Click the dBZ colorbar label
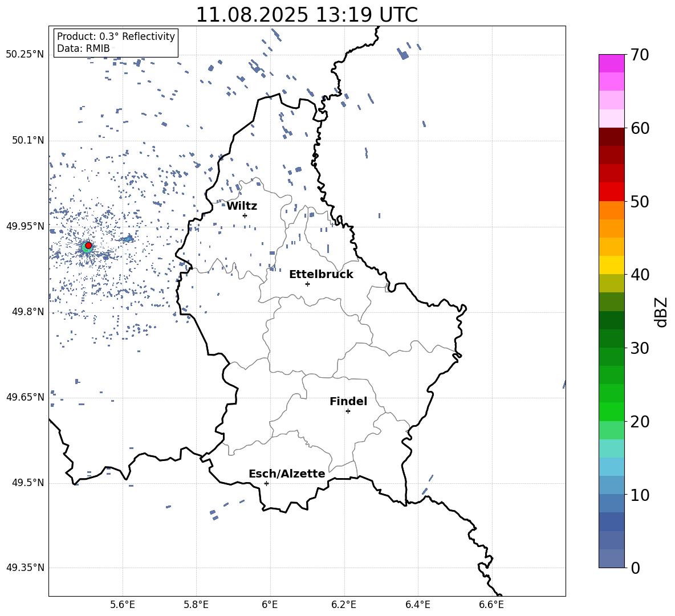The image size is (675, 616). coord(662,312)
